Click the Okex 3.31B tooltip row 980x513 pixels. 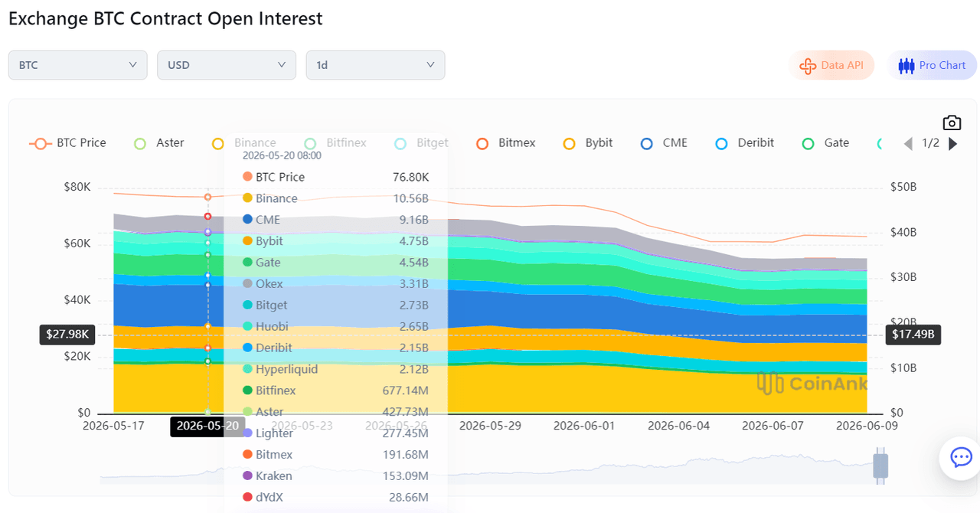click(x=335, y=284)
